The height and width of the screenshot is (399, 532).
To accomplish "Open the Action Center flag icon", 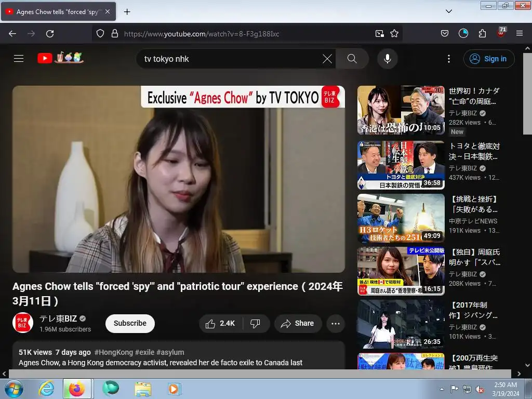I will (x=454, y=389).
